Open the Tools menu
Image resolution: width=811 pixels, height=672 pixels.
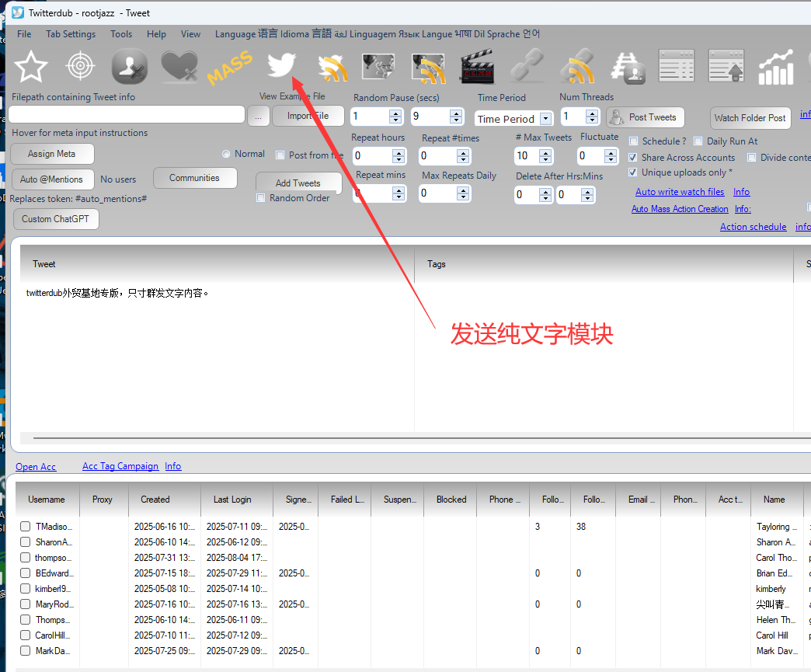pos(121,34)
